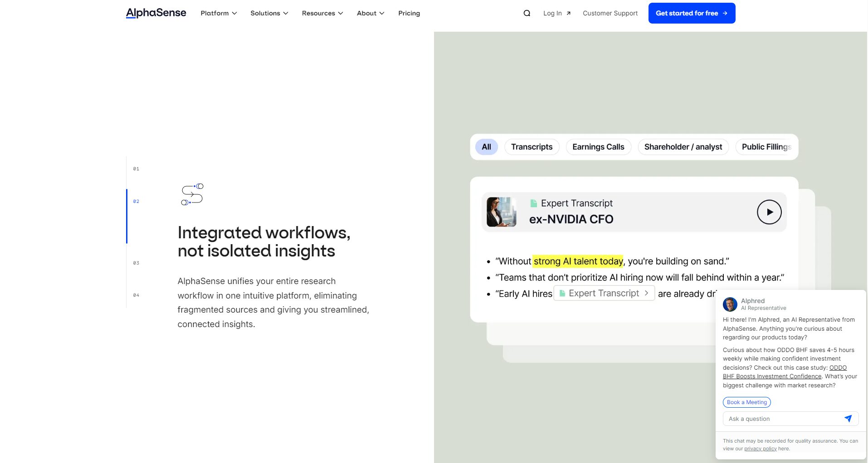Click Alphred's avatar in chat widget
868x463 pixels.
point(730,304)
